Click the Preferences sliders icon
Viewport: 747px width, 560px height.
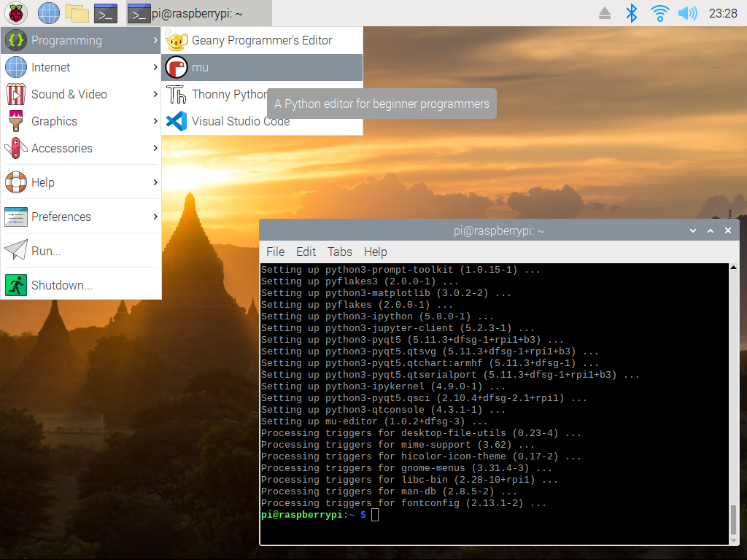(16, 217)
